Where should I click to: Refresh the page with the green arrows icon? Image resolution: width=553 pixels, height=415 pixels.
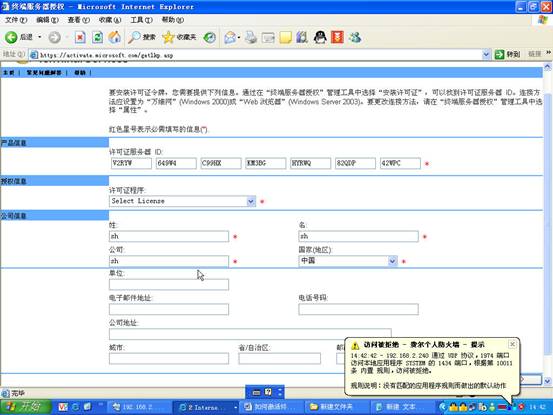[97, 37]
